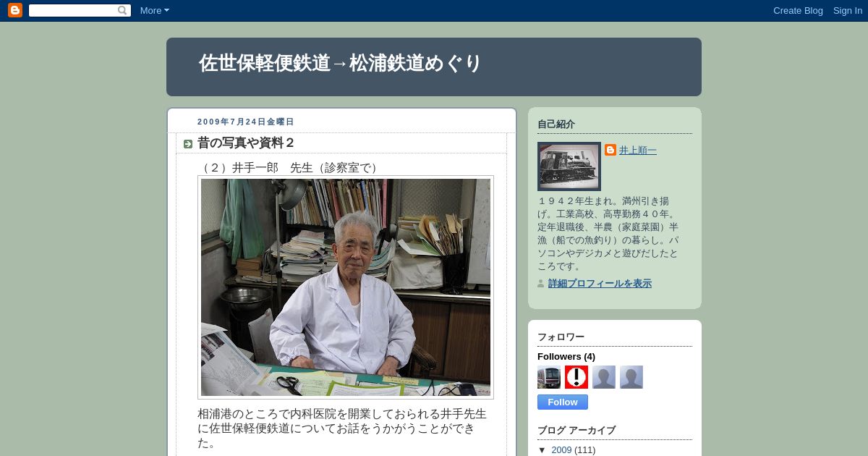The height and width of the screenshot is (456, 868).
Task: Click the Blogger logo icon
Action: [15, 10]
